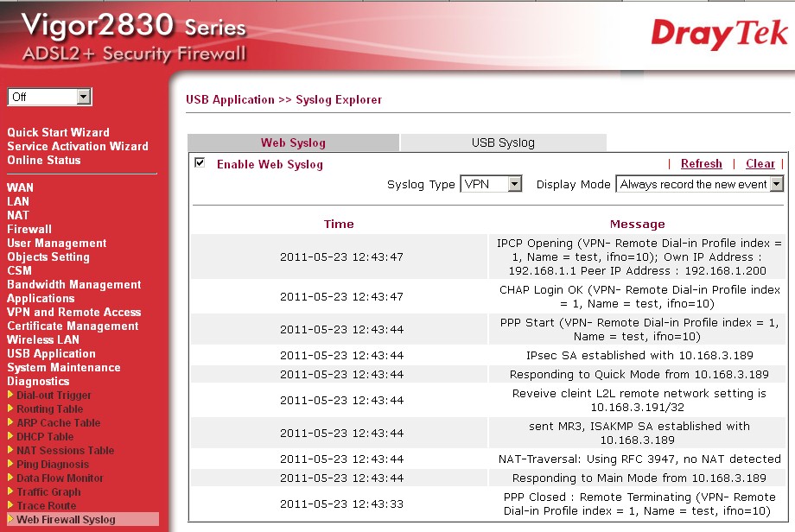Open Routing Table page
The height and width of the screenshot is (532, 795).
pyautogui.click(x=50, y=408)
